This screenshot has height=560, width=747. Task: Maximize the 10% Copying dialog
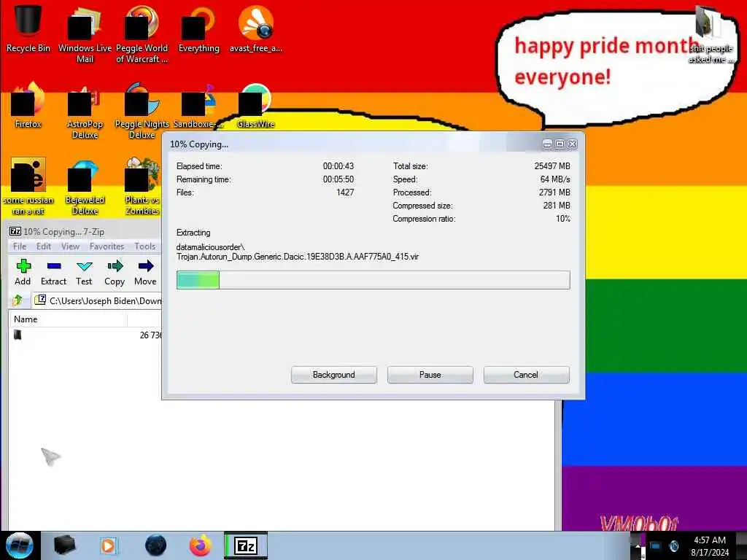click(x=560, y=144)
